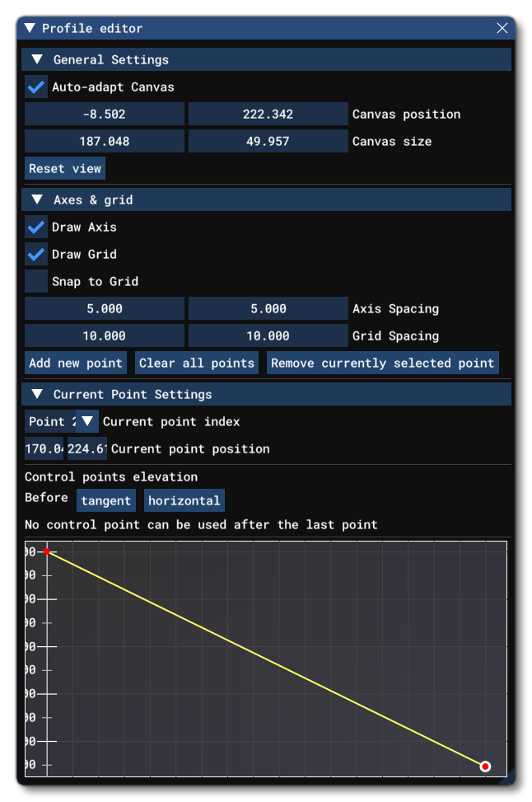Image resolution: width=532 pixels, height=802 pixels.
Task: Turn off Draw Grid
Action: (x=35, y=254)
